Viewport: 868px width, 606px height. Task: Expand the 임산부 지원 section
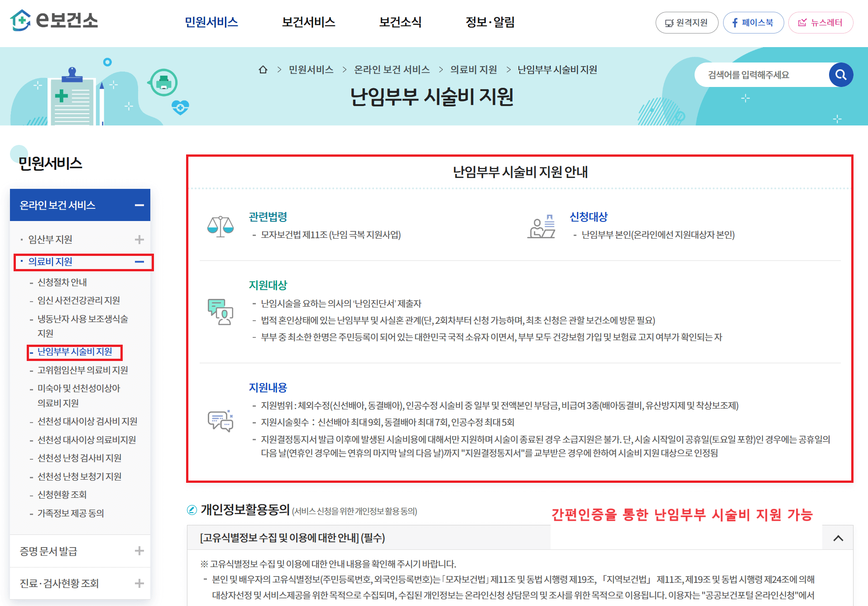[x=140, y=239]
